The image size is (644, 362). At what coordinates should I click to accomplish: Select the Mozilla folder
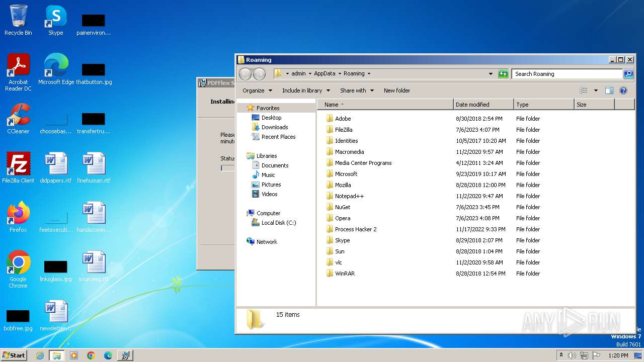(343, 185)
